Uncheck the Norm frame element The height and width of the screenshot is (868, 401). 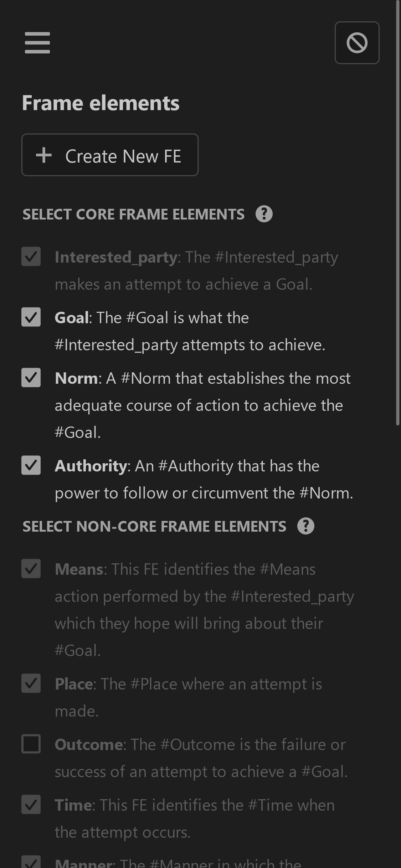(31, 377)
